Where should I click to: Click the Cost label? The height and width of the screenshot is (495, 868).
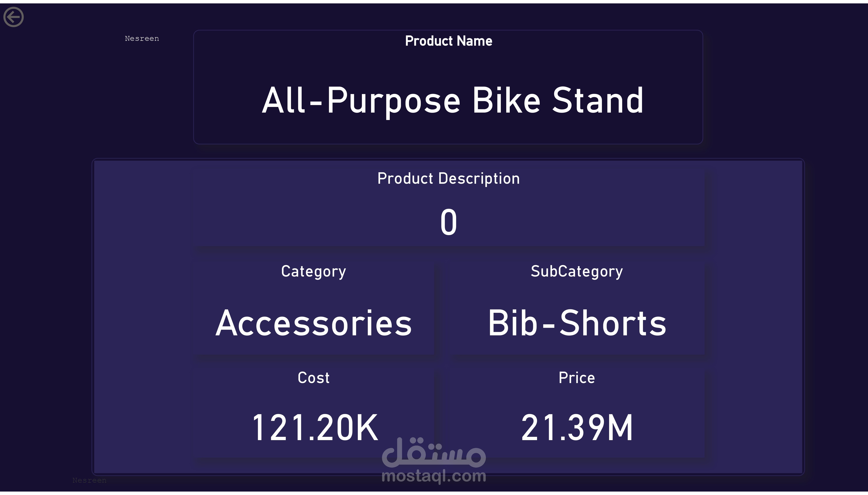314,378
